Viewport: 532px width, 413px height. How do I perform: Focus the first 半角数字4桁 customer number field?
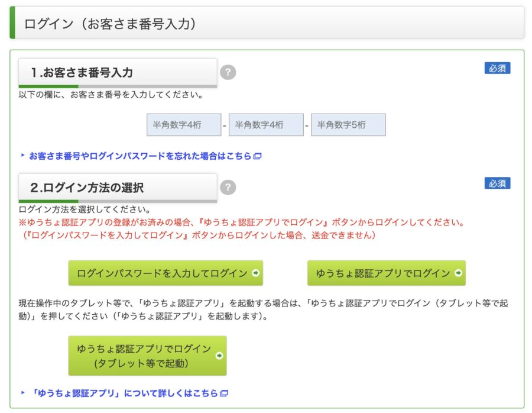184,125
